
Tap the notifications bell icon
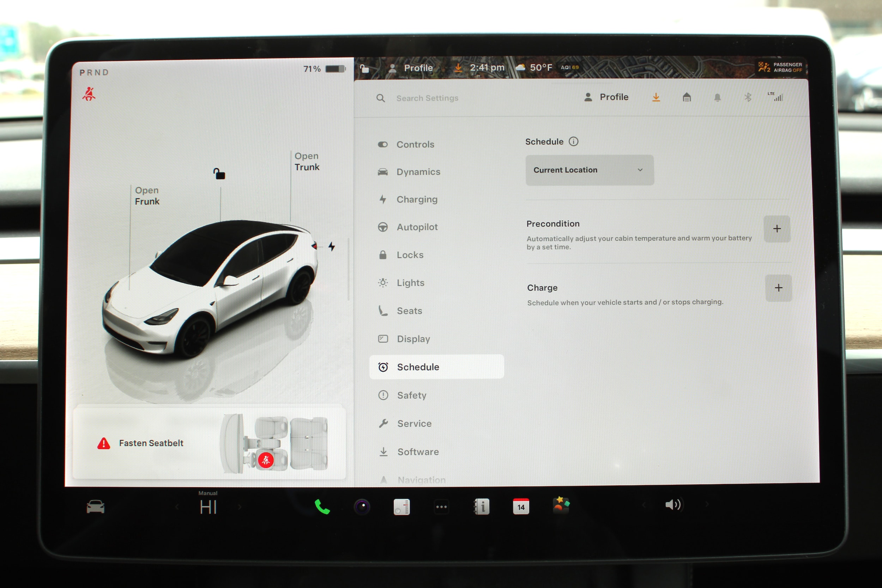(717, 97)
